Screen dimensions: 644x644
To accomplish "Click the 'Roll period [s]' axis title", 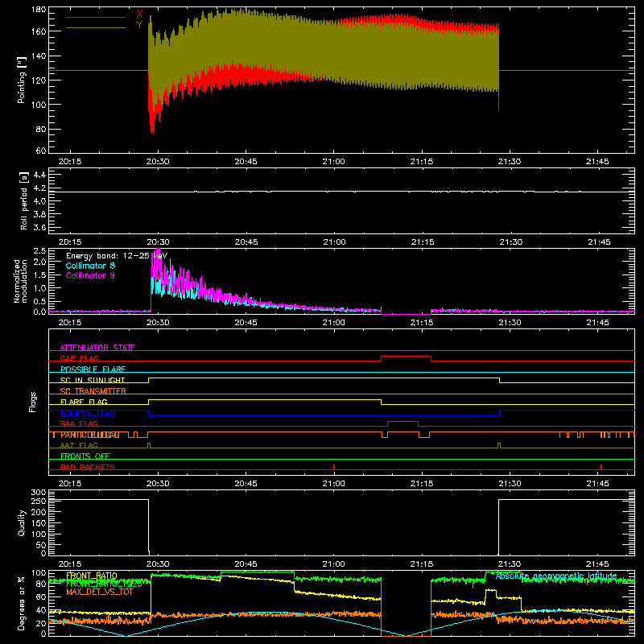I will point(24,200).
